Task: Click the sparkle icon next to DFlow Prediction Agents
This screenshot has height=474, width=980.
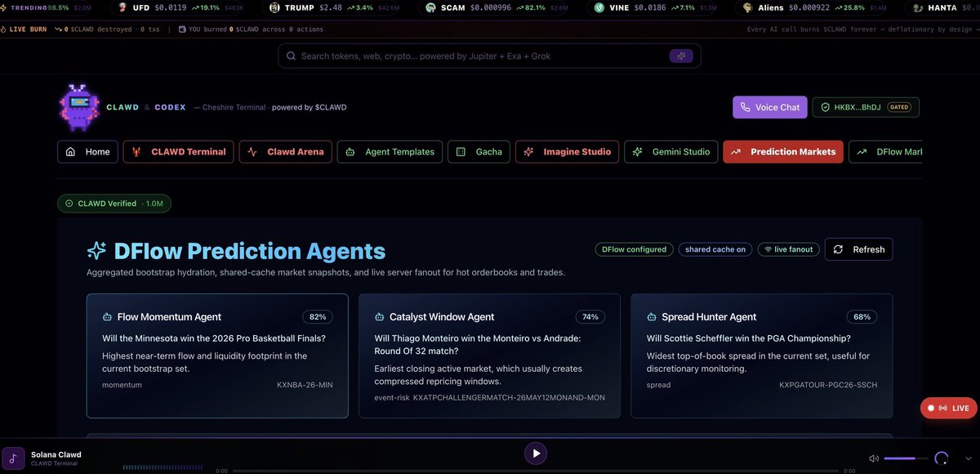Action: tap(97, 251)
